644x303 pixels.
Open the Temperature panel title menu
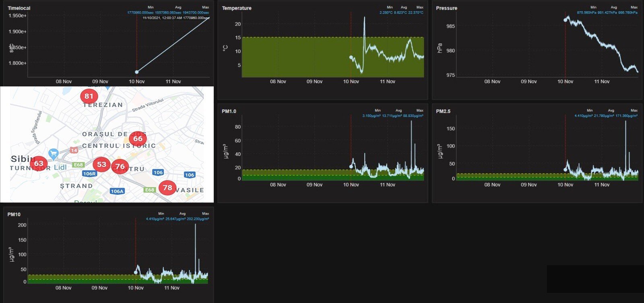(237, 8)
